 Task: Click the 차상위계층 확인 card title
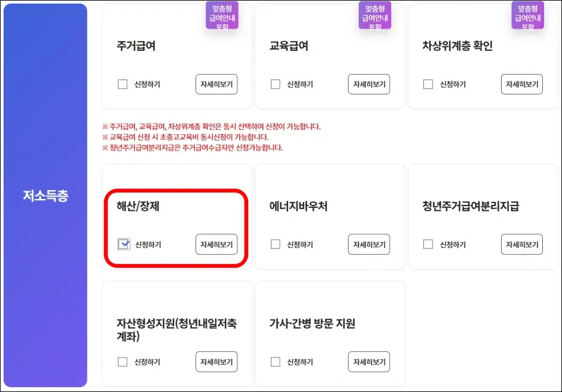tap(457, 46)
